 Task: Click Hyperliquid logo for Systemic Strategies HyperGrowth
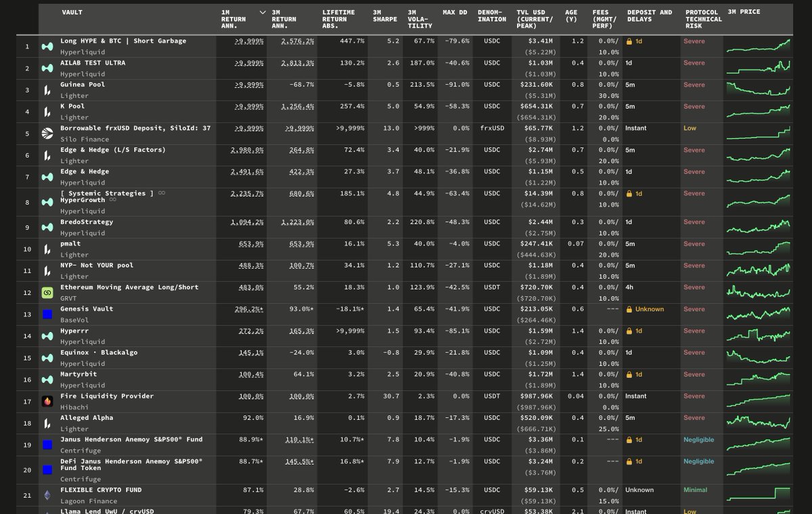pyautogui.click(x=47, y=202)
